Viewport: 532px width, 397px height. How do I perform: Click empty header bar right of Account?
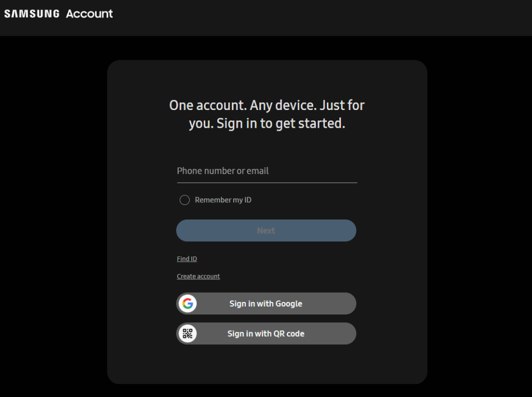(x=322, y=18)
